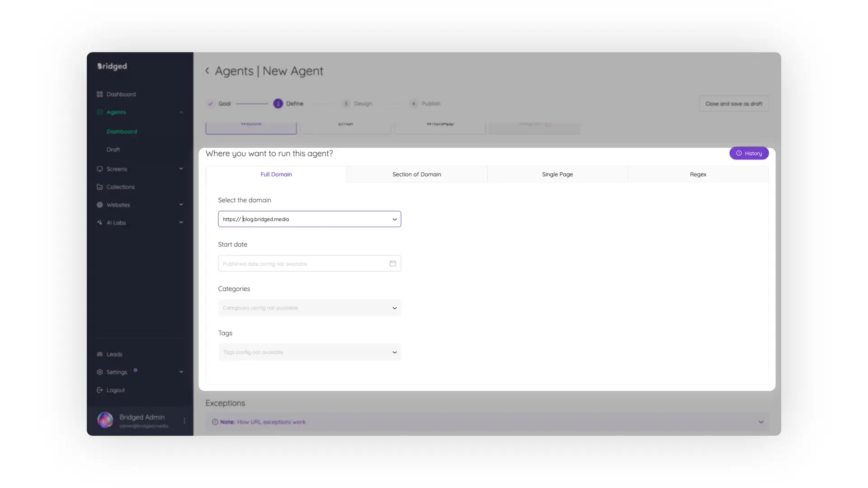Select the Websites globe icon
The width and height of the screenshot is (868, 488).
[100, 205]
